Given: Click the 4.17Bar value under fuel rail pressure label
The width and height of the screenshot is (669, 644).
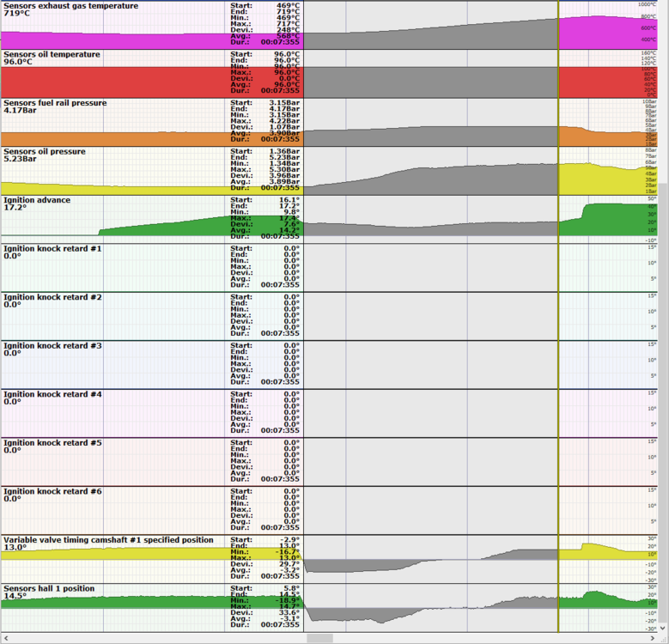Looking at the screenshot, I should [20, 111].
